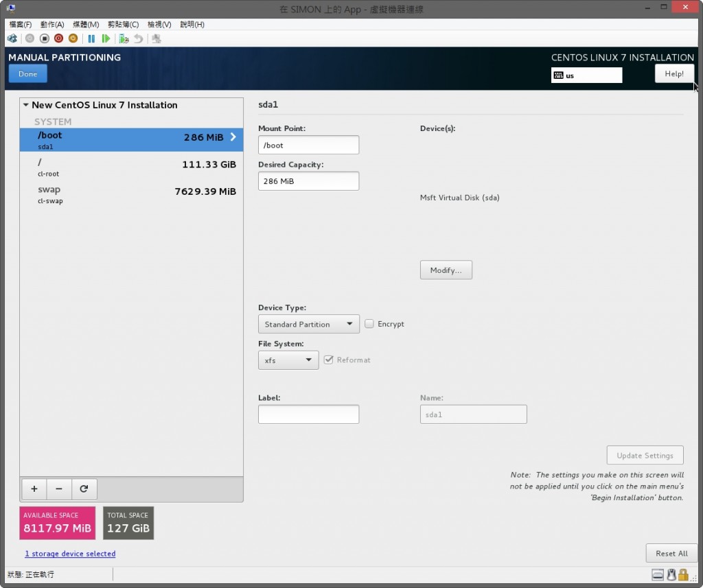This screenshot has width=703, height=588.
Task: Click the Desired Capacity input field
Action: click(x=308, y=181)
